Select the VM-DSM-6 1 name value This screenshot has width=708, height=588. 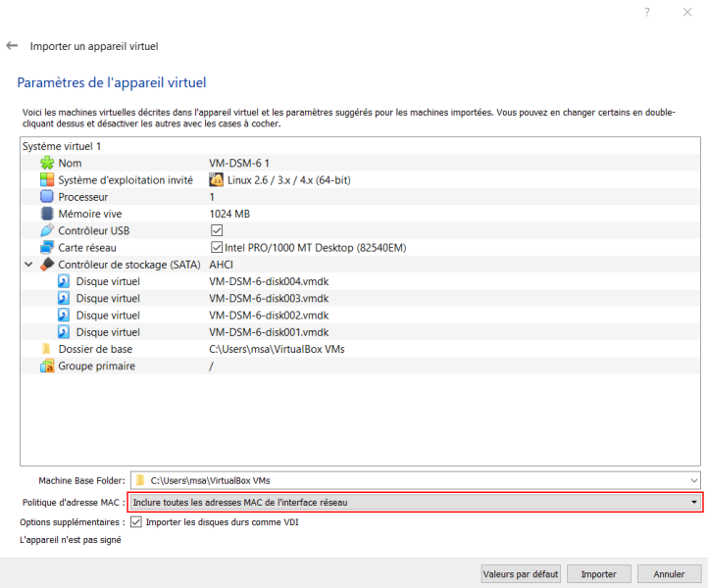click(239, 163)
